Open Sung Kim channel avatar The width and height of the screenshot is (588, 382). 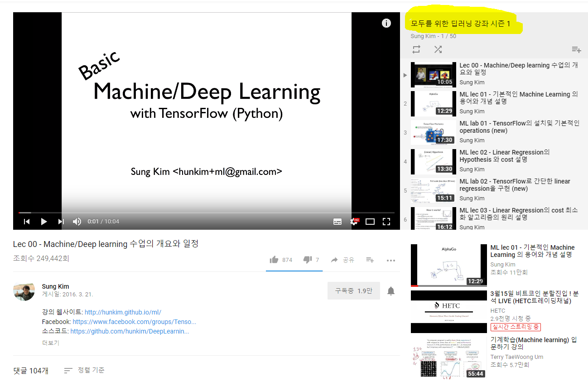[24, 291]
